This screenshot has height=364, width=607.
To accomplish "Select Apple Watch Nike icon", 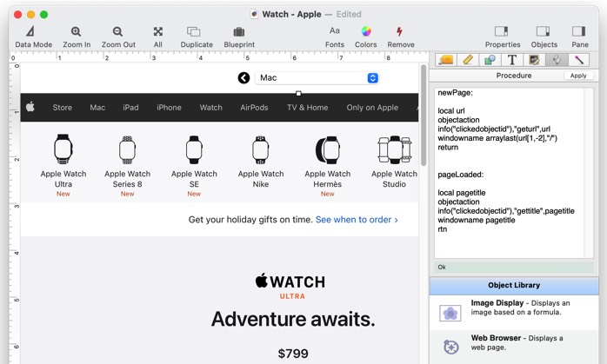I will pyautogui.click(x=261, y=149).
